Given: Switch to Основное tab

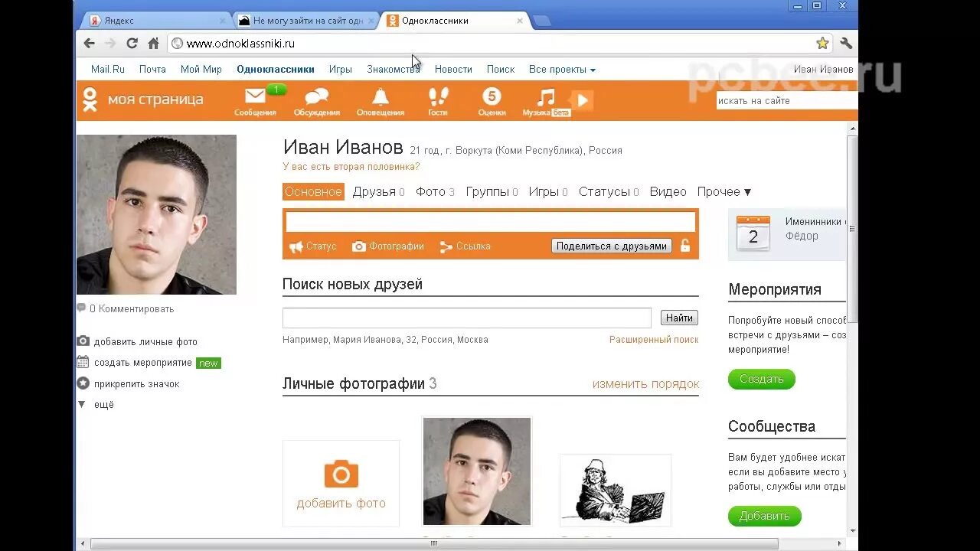Looking at the screenshot, I should pos(313,192).
